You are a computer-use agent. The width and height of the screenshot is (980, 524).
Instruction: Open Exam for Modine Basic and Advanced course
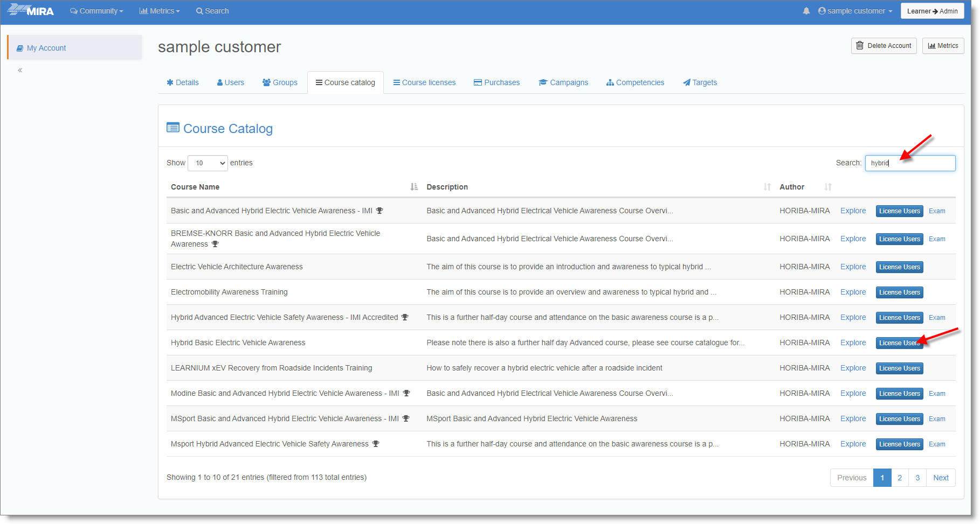(937, 394)
